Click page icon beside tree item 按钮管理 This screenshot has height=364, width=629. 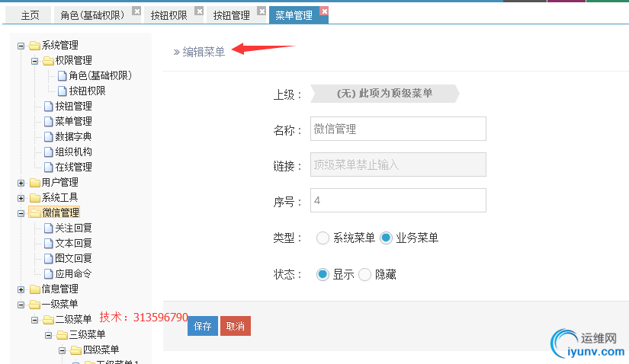(x=49, y=107)
